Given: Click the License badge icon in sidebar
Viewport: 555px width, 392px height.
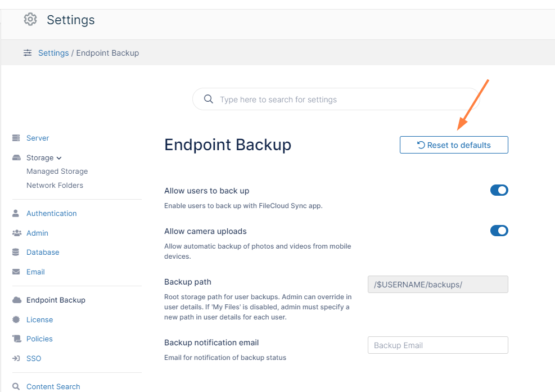Looking at the screenshot, I should (x=16, y=319).
